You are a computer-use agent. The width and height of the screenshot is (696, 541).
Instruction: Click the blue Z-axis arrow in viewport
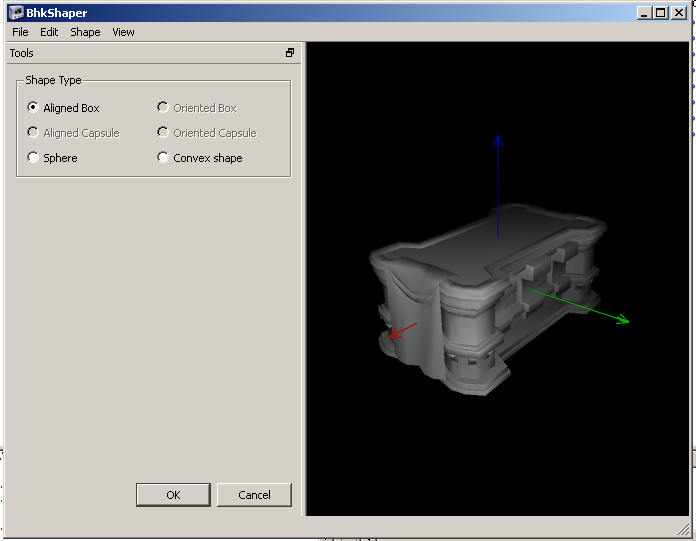498,186
